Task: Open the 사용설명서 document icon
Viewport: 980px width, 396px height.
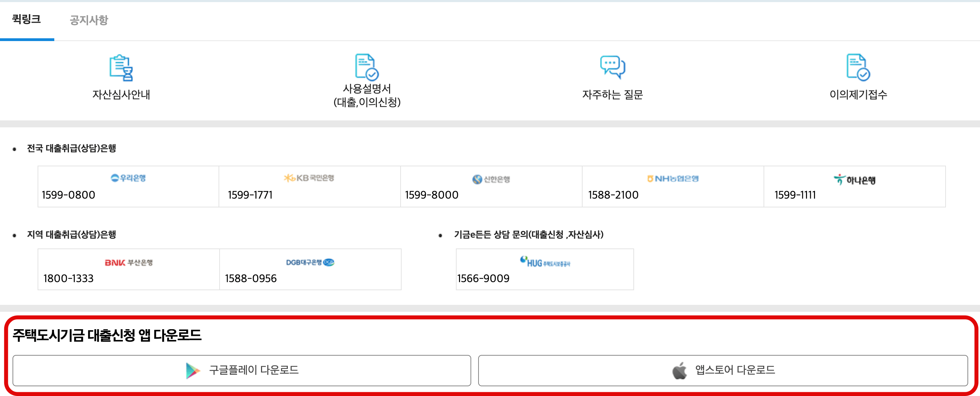Action: click(x=366, y=67)
